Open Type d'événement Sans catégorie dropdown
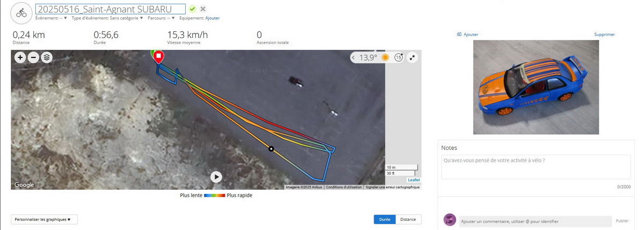 [x=107, y=18]
